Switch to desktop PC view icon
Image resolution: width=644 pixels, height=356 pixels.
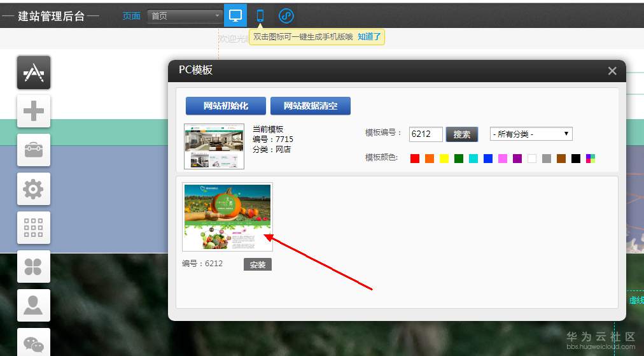point(235,16)
